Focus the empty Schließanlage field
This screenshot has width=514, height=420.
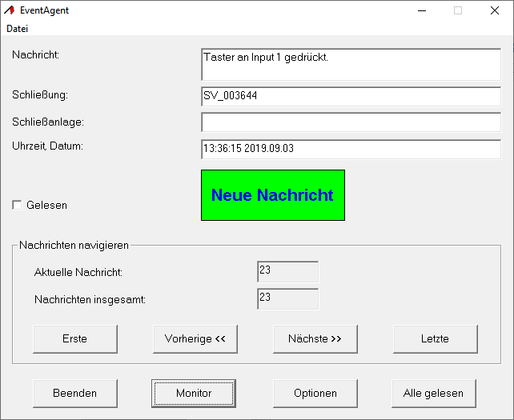point(351,122)
